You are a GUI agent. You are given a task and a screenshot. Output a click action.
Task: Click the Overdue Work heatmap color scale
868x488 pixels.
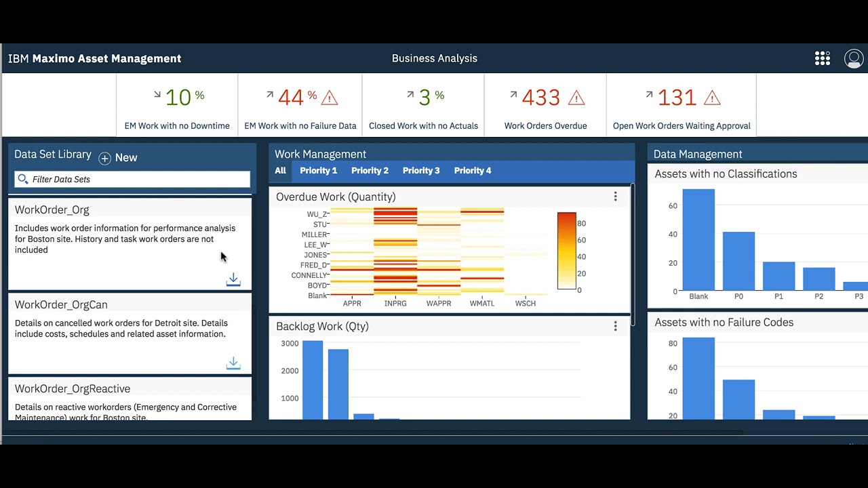[x=566, y=251]
